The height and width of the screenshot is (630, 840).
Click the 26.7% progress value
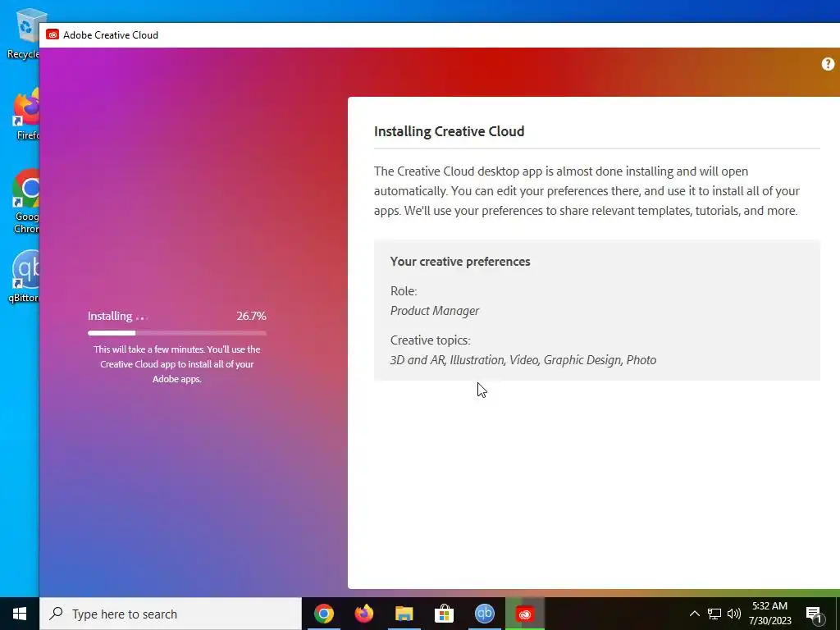[x=251, y=316]
